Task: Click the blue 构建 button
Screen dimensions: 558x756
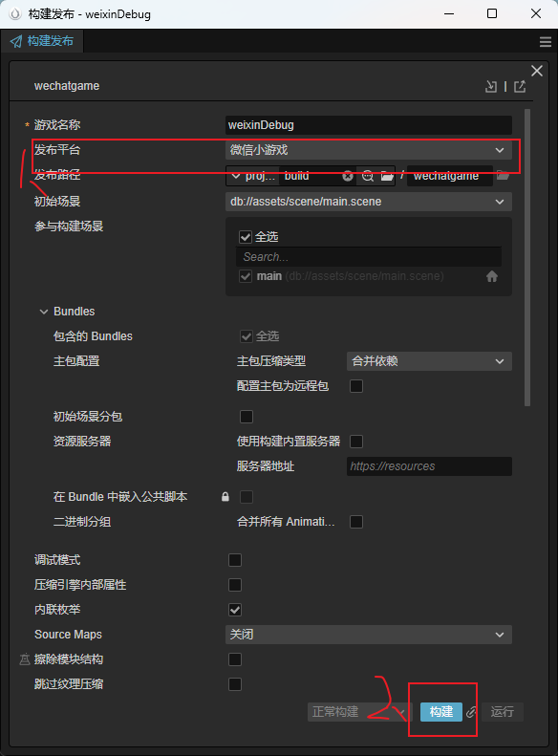Action: click(x=440, y=712)
